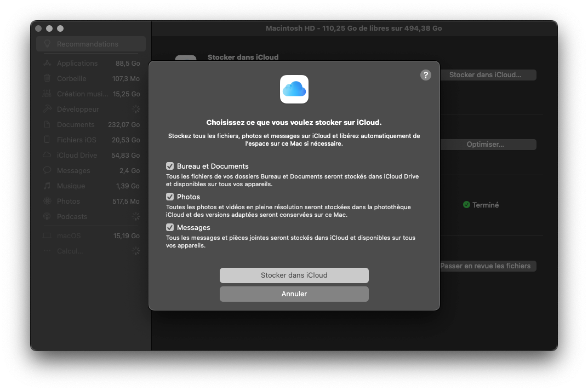This screenshot has height=391, width=588.
Task: Open Fichiers iOS sidebar category
Action: (91, 140)
